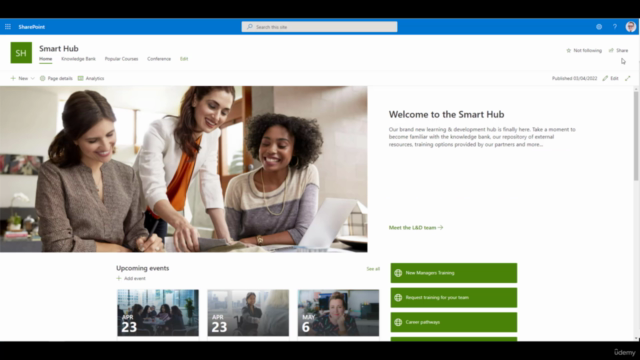Open the Career pathways quick link
The height and width of the screenshot is (360, 640).
(454, 322)
